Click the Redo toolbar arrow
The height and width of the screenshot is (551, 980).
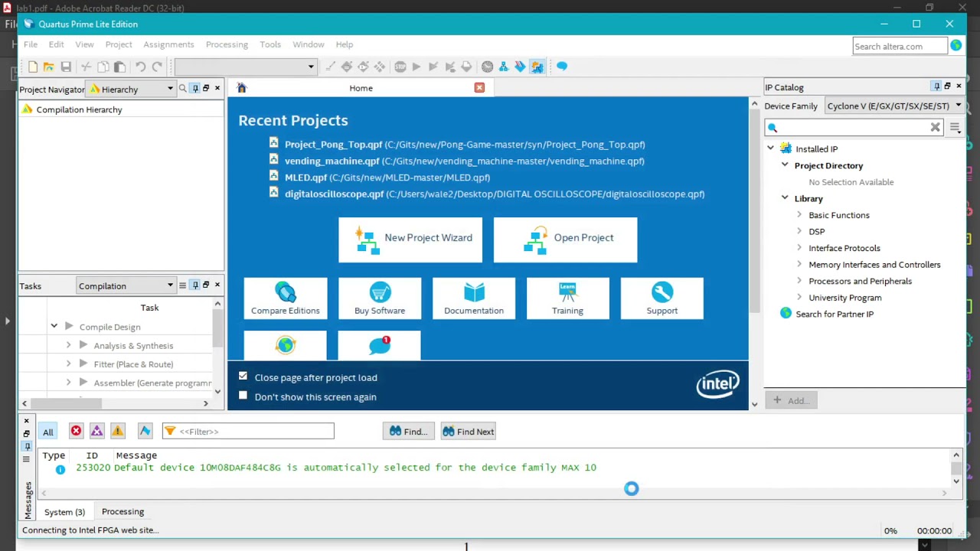pos(157,67)
